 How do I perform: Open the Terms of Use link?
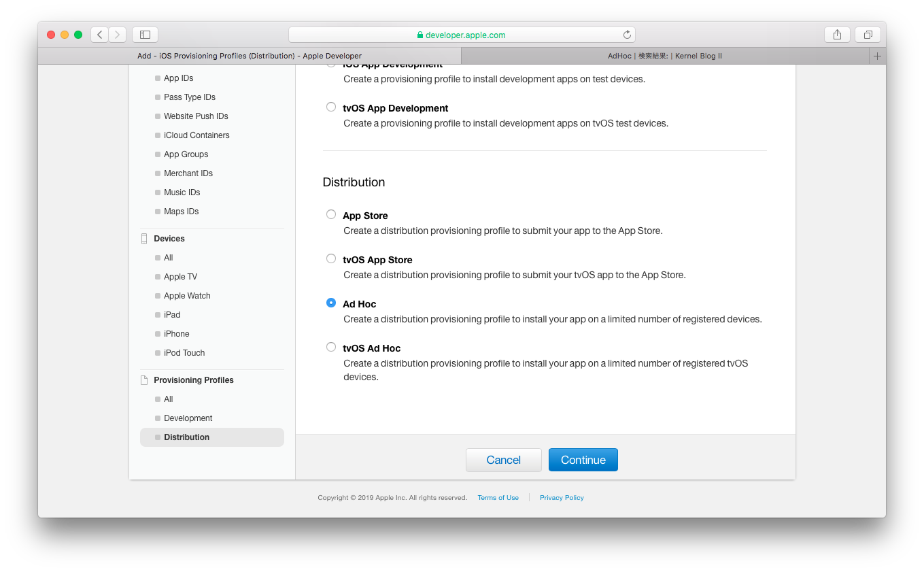[x=498, y=498]
